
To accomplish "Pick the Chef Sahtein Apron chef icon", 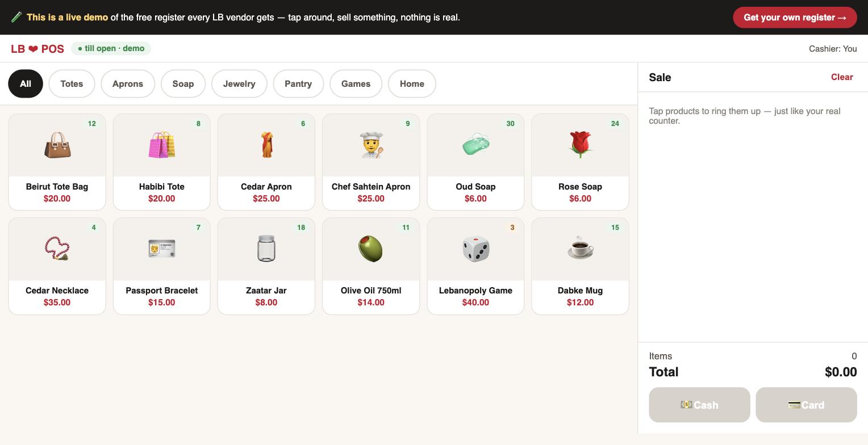I will [x=371, y=145].
